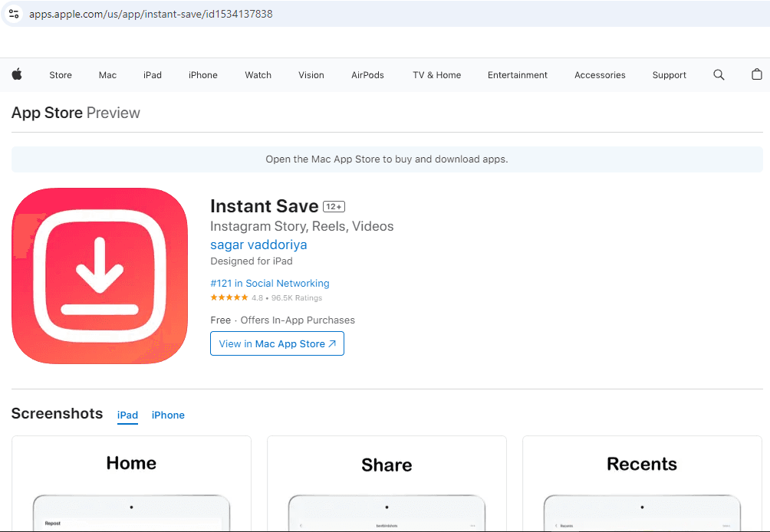
Task: Open the shopping bag icon
Action: pyautogui.click(x=757, y=74)
